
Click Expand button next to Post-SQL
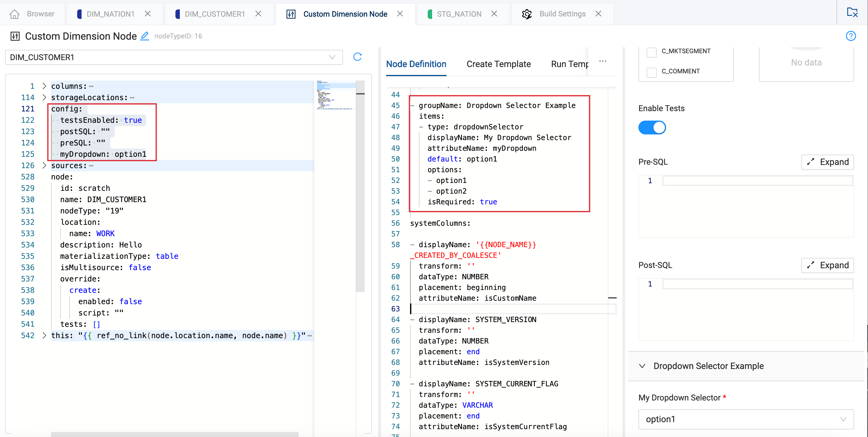(x=827, y=265)
